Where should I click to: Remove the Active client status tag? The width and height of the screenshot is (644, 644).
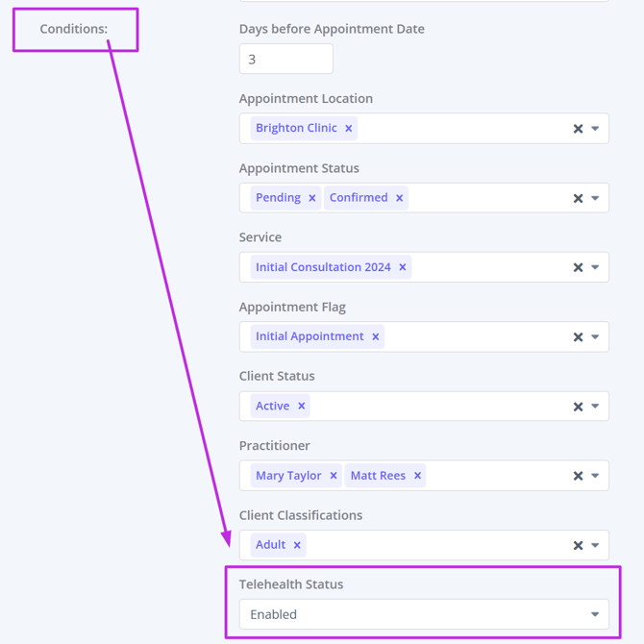pos(302,407)
